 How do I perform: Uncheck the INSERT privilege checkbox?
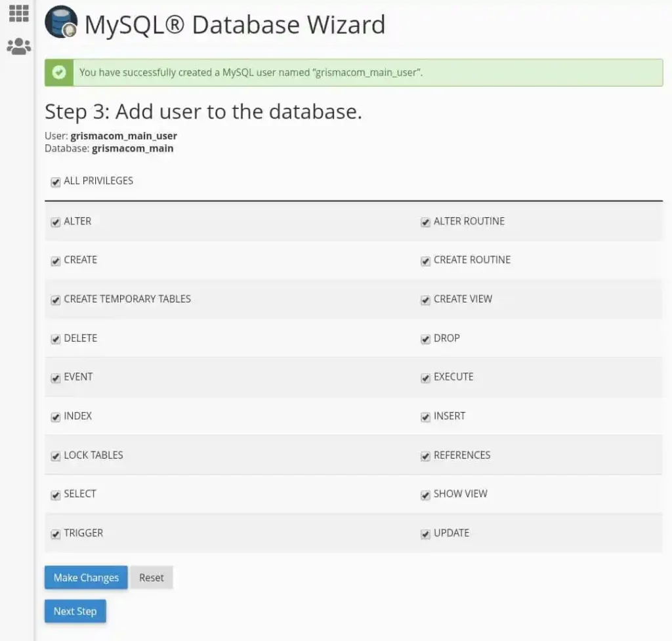[x=425, y=417]
